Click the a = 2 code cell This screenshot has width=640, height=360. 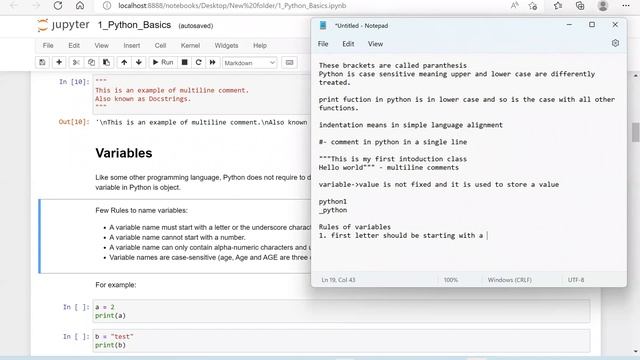click(x=341, y=311)
